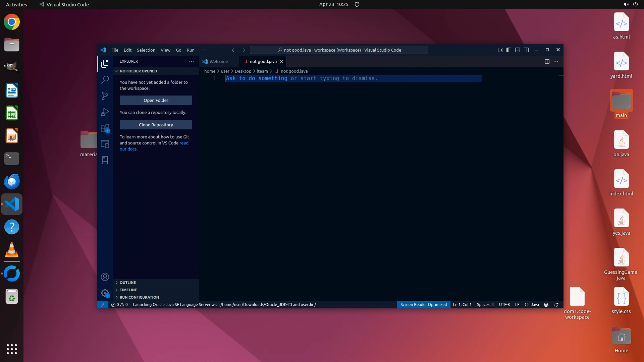This screenshot has height=362, width=644.
Task: Open the Source Control view
Action: (105, 96)
